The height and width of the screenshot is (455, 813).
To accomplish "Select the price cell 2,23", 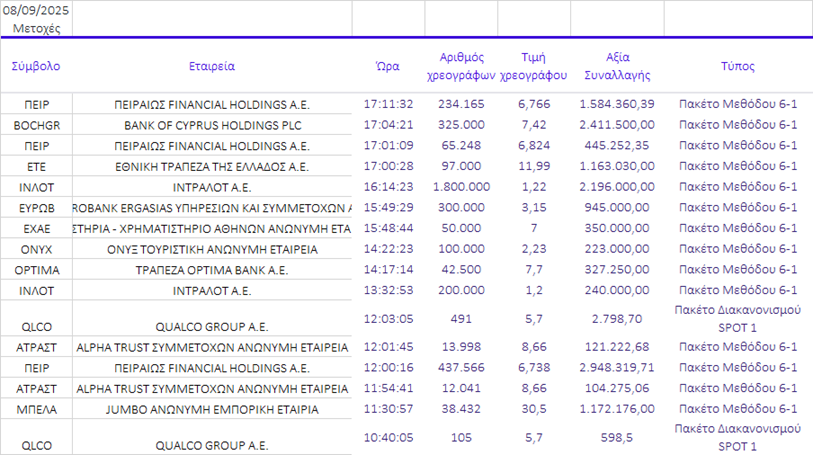I will 534,249.
